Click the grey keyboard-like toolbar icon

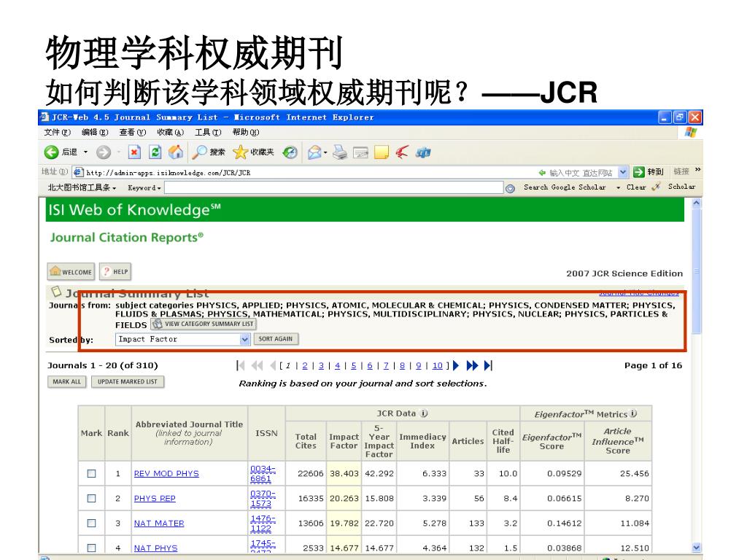coord(360,152)
